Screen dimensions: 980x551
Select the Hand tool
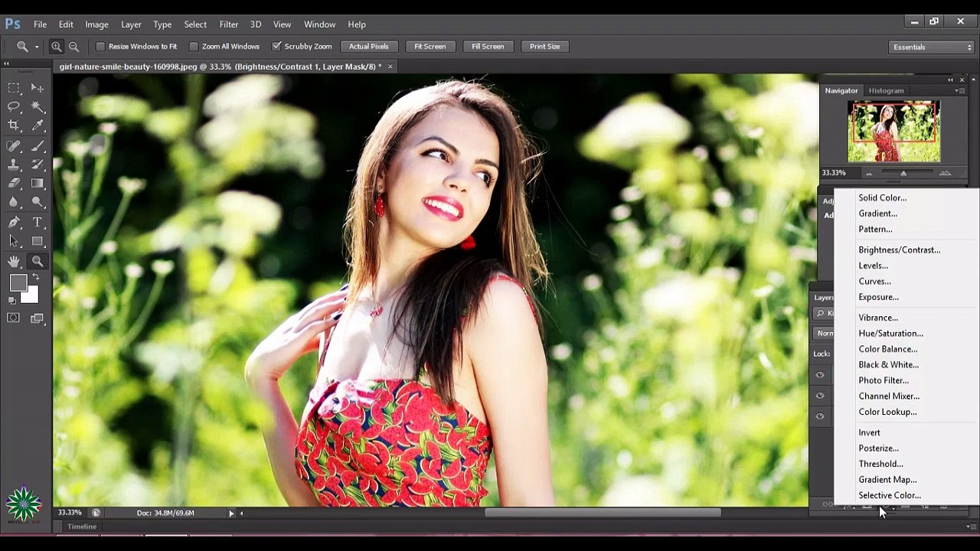point(14,262)
